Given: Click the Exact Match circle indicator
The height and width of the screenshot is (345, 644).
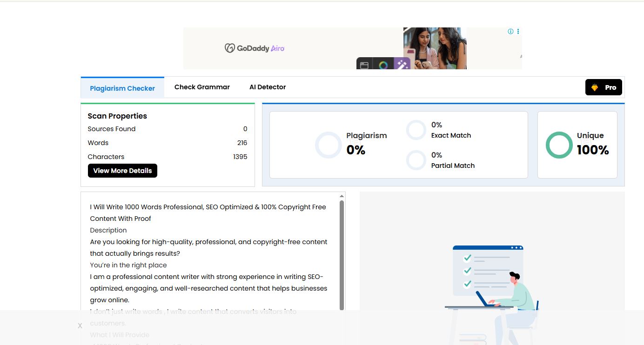Looking at the screenshot, I should (416, 130).
